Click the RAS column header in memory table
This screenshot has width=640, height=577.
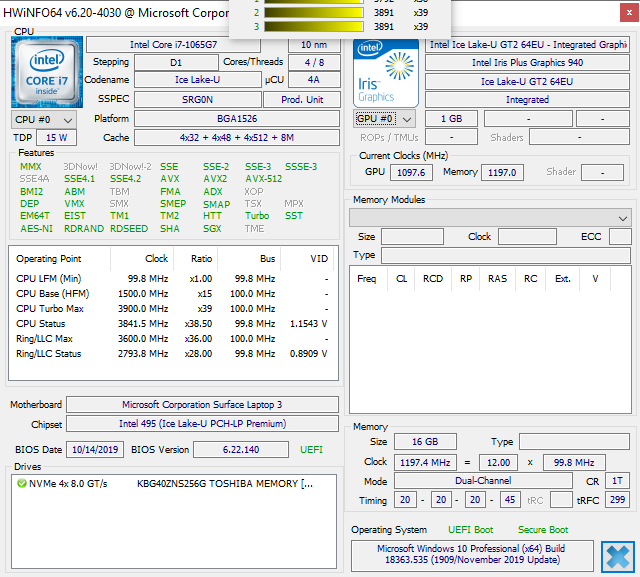click(497, 279)
